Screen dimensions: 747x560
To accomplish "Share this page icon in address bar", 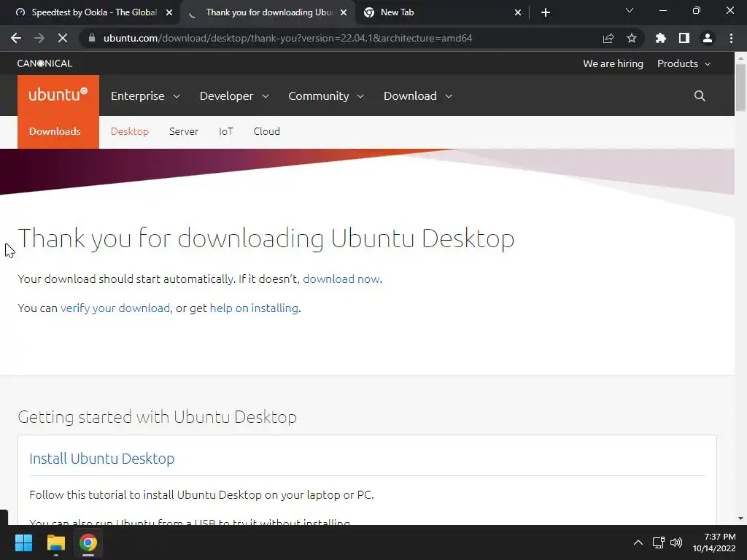I will coord(608,38).
